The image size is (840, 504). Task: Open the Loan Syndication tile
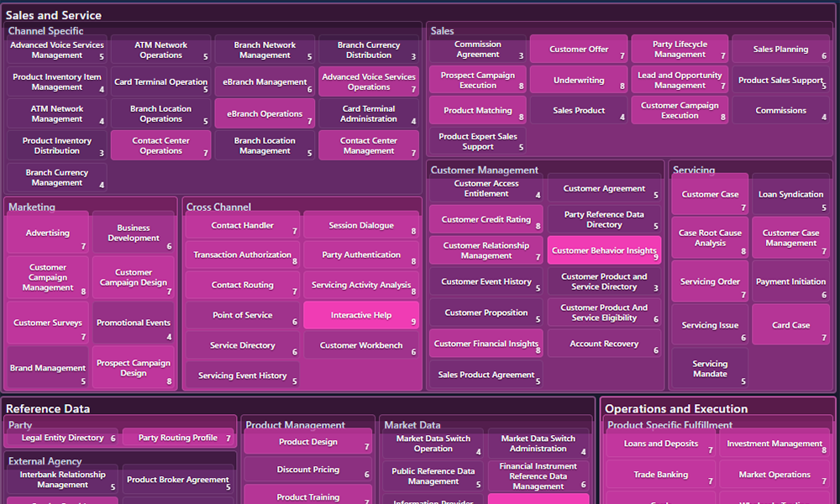790,193
